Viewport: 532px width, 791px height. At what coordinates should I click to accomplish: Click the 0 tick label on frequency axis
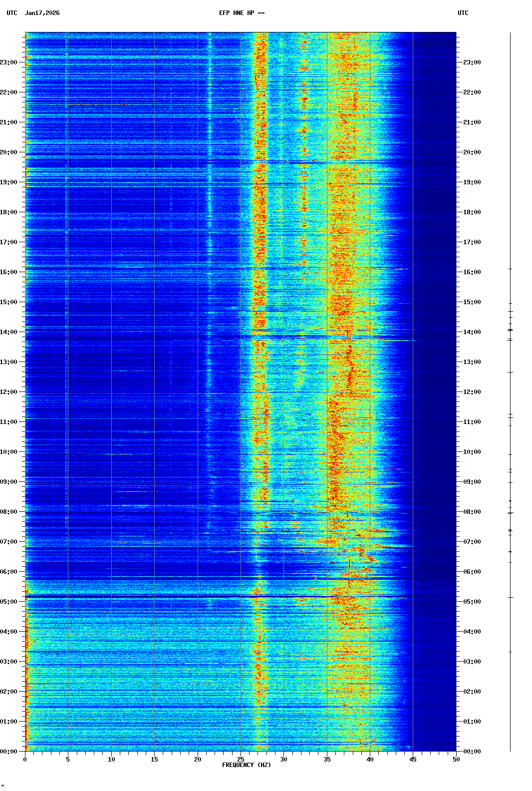click(x=25, y=760)
